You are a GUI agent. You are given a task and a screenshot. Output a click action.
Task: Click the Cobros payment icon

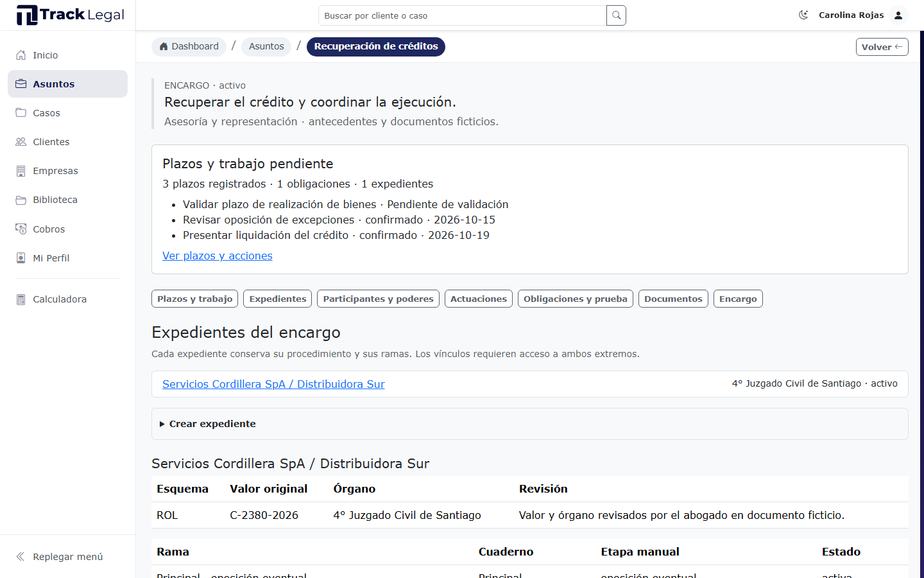tap(21, 229)
